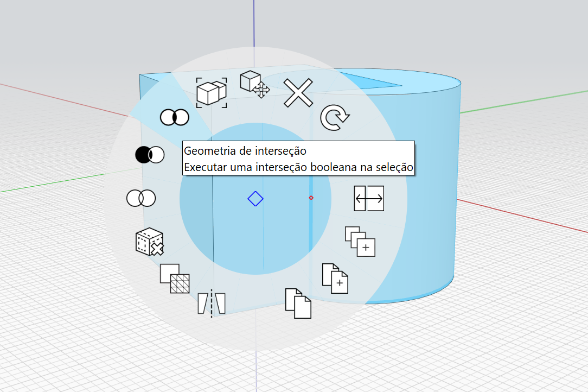Choose the Join Geometry two-circles outline icon
Screen dimensions: 588x392
(x=141, y=198)
